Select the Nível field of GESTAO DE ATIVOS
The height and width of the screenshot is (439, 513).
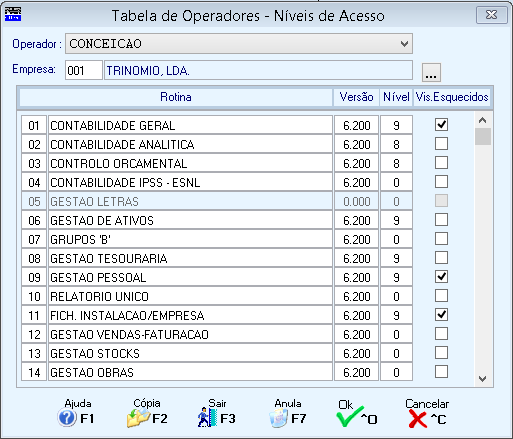396,220
